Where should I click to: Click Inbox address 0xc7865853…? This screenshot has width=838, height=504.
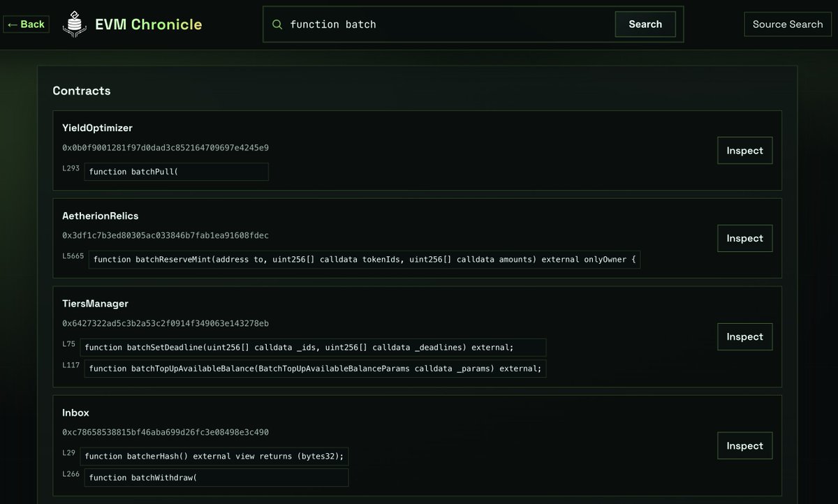166,433
